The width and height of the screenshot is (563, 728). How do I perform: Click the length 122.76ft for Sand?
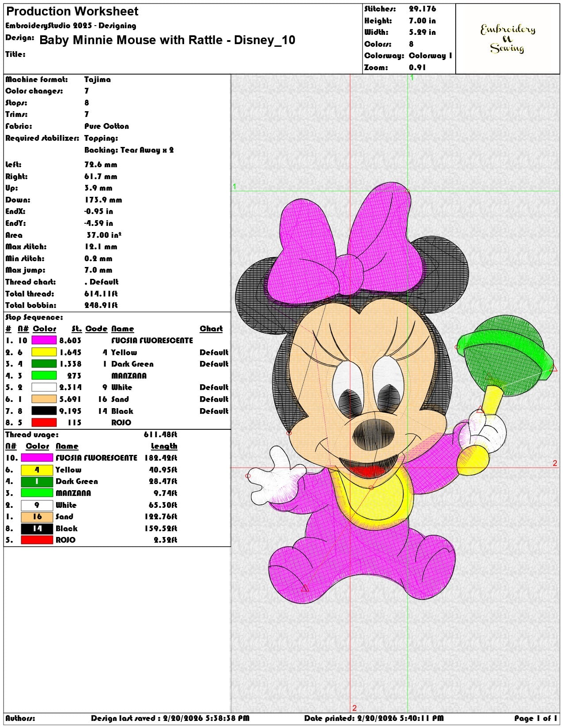(x=161, y=517)
